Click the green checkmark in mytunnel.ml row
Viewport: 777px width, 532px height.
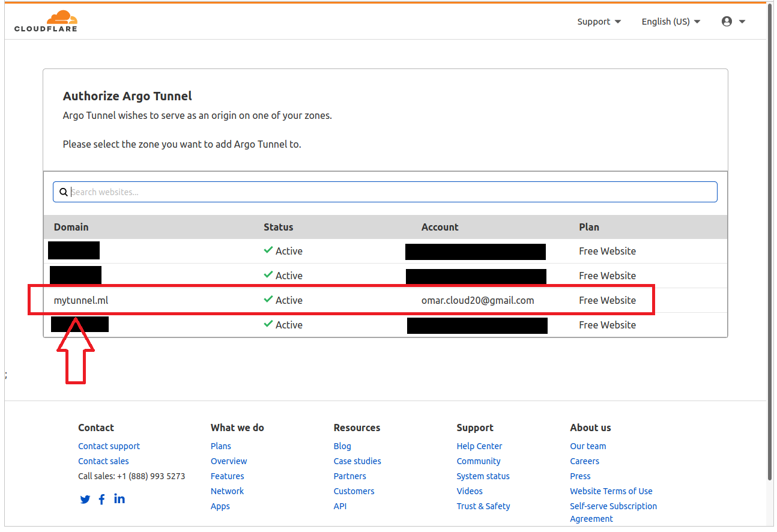268,300
